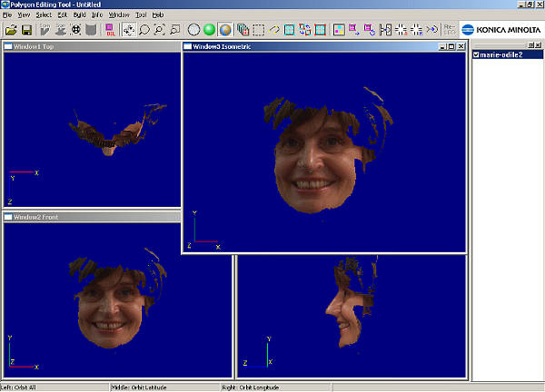Click the green sphere shading icon
The width and height of the screenshot is (545, 392).
[x=209, y=30]
